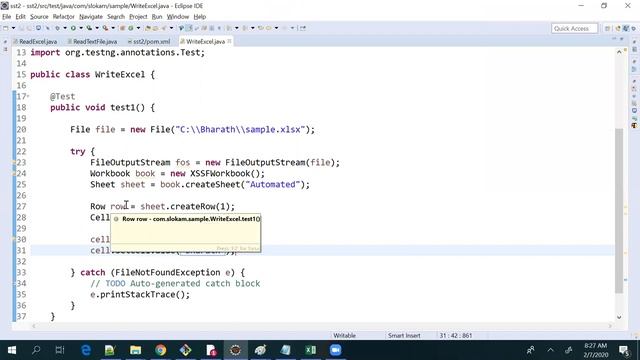Click the External Tools toolbar icon

point(105,28)
